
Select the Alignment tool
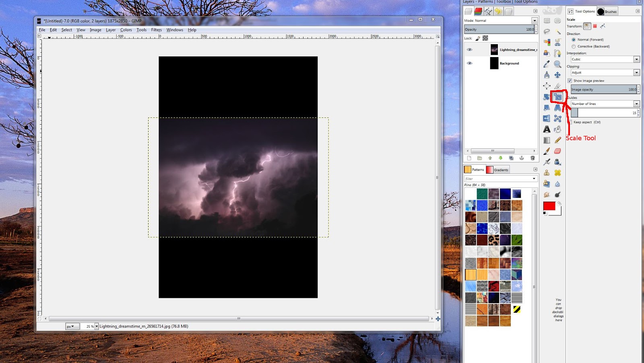pos(547,86)
